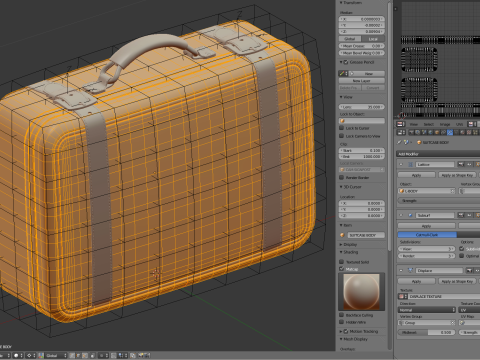Click New Layer in Grease Pencil

362,81
